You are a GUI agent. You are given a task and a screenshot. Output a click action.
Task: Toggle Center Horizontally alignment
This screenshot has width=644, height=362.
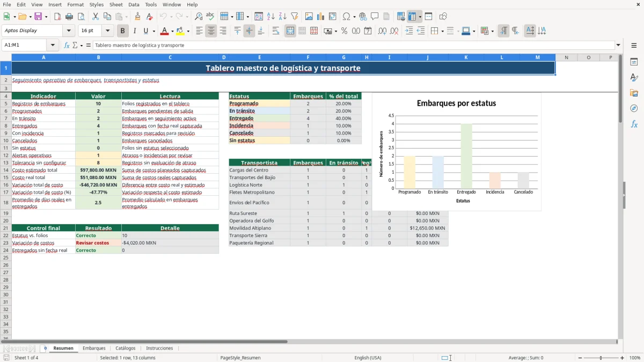[211, 31]
